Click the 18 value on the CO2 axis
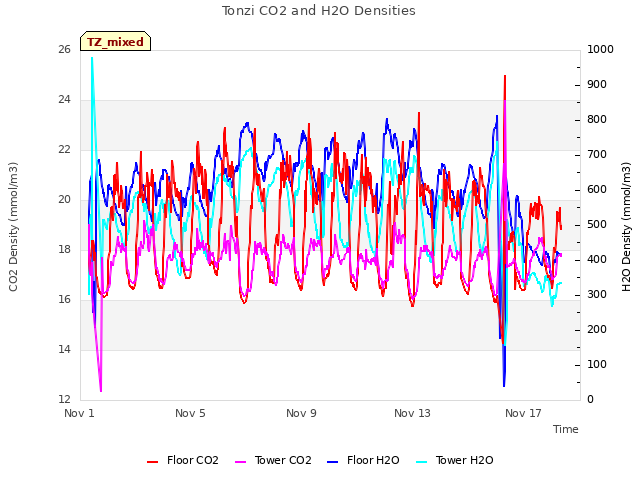This screenshot has width=640, height=480. (64, 249)
